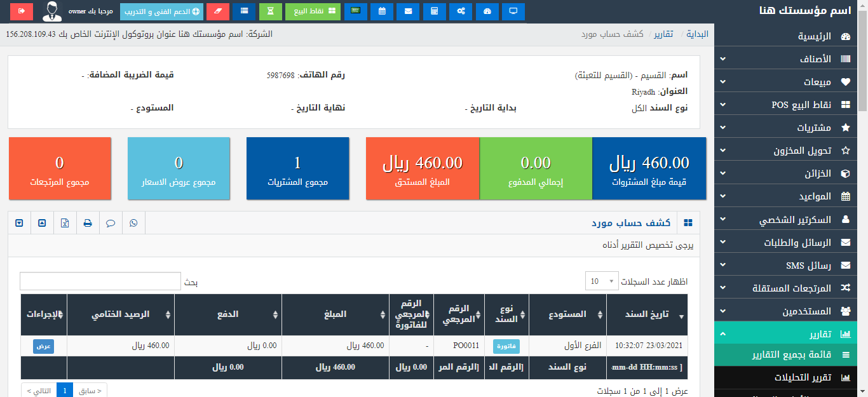
Task: Open the calculator from the top toolbar
Action: 434,11
